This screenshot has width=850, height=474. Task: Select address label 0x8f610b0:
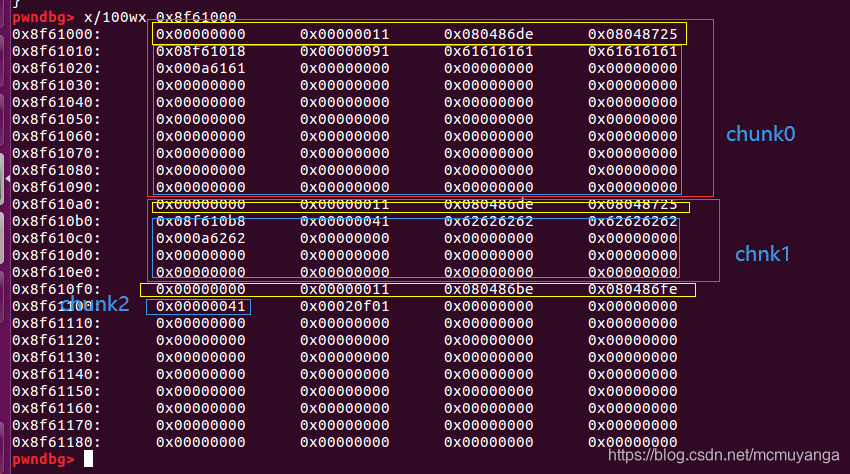tap(56, 221)
